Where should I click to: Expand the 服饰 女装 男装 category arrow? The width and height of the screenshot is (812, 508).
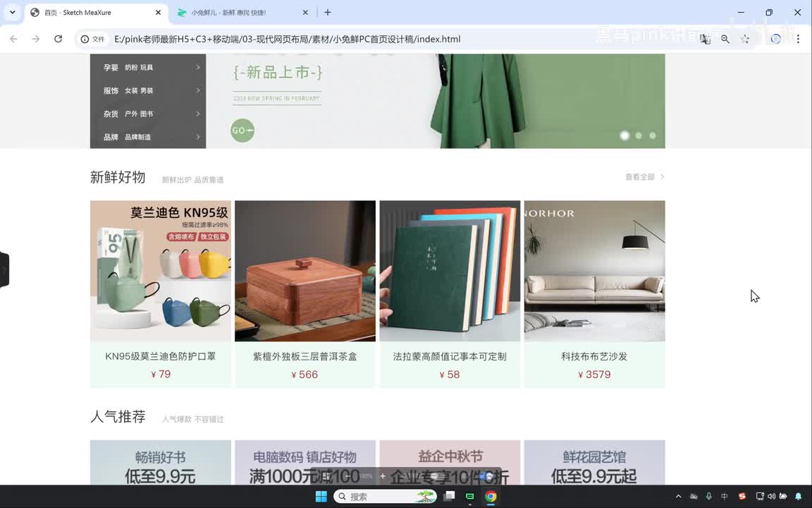coord(198,90)
